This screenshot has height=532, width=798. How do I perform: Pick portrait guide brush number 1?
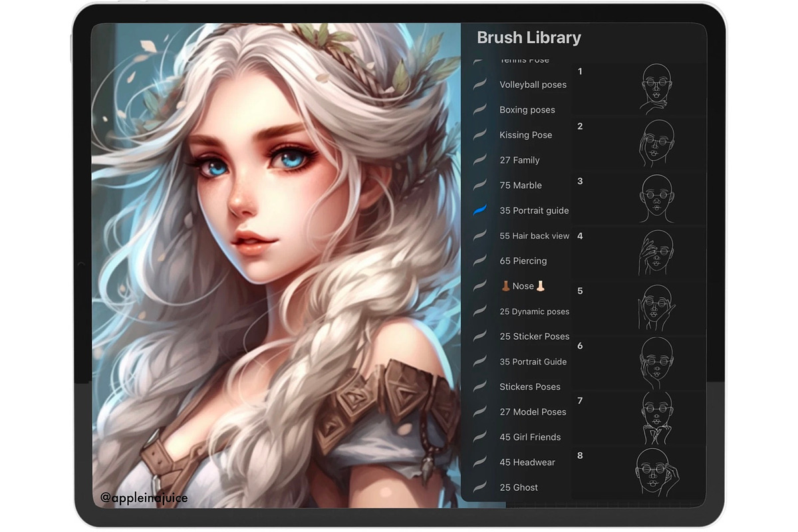click(638, 89)
